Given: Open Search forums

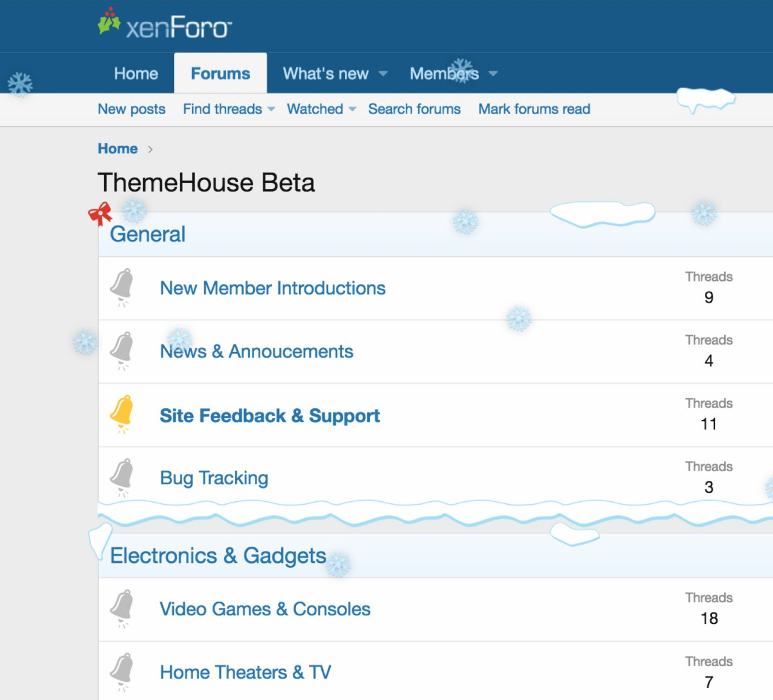Looking at the screenshot, I should coord(414,109).
